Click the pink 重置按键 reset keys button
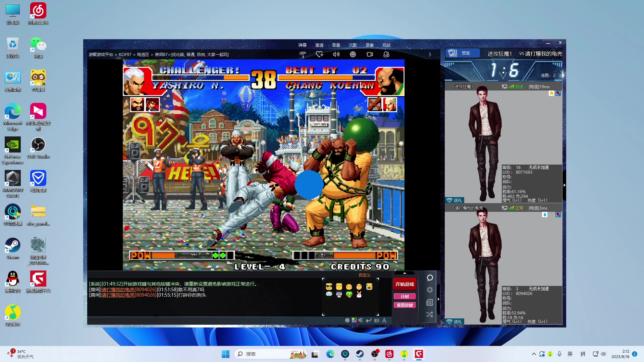The height and width of the screenshot is (362, 644). [405, 305]
